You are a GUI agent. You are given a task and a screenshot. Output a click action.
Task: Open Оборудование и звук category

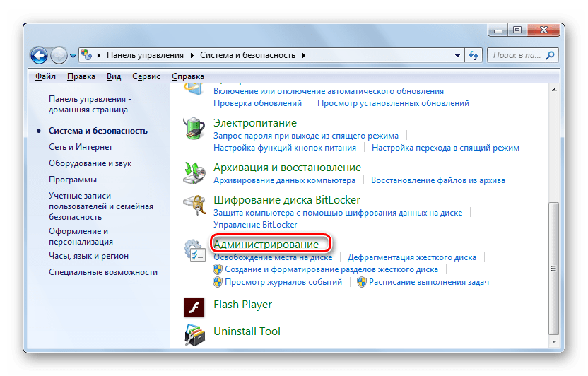90,163
